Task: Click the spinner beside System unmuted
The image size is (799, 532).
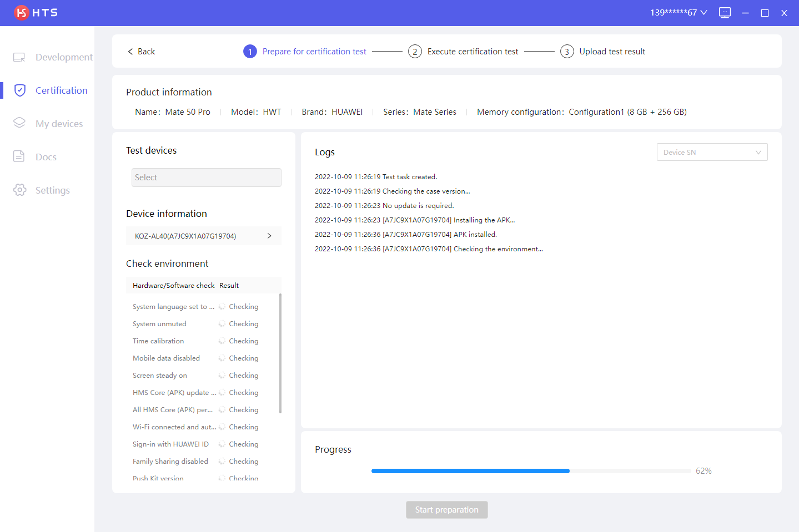Action: [x=222, y=324]
